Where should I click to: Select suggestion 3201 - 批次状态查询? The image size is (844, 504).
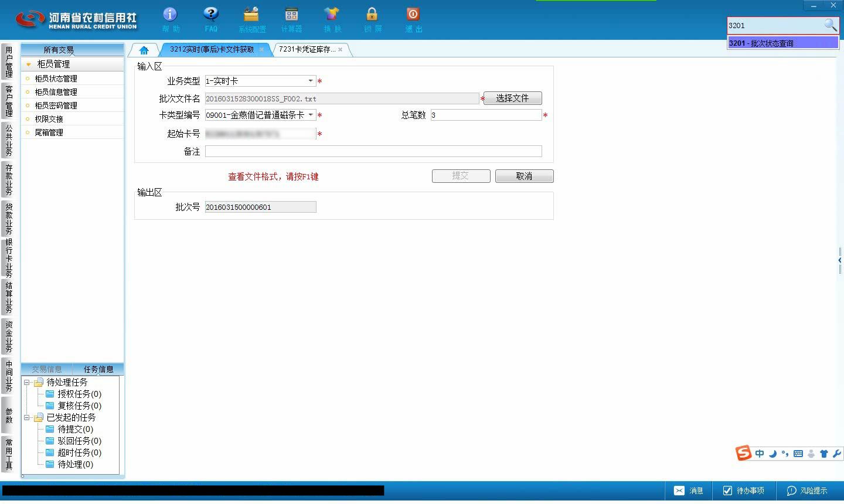[x=782, y=43]
